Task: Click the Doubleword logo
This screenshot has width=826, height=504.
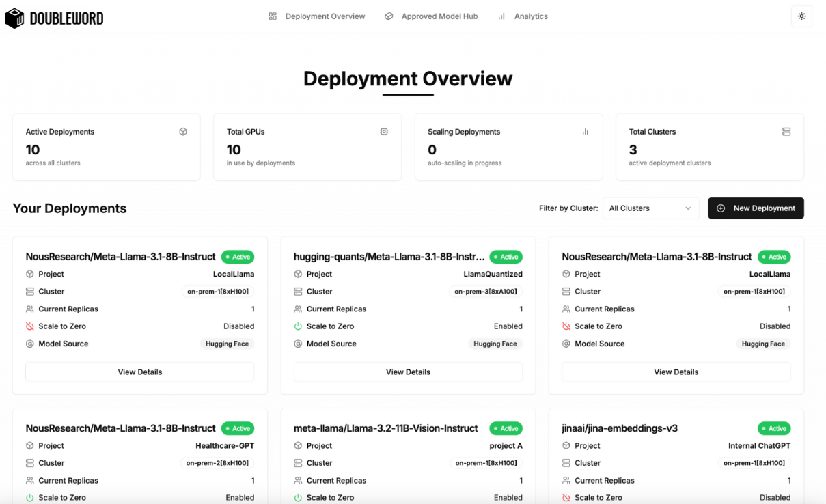Action: tap(55, 17)
